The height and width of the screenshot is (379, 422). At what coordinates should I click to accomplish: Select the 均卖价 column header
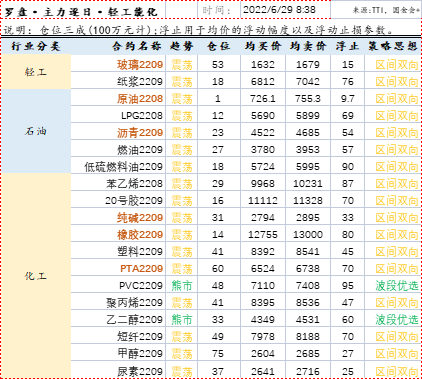308,46
